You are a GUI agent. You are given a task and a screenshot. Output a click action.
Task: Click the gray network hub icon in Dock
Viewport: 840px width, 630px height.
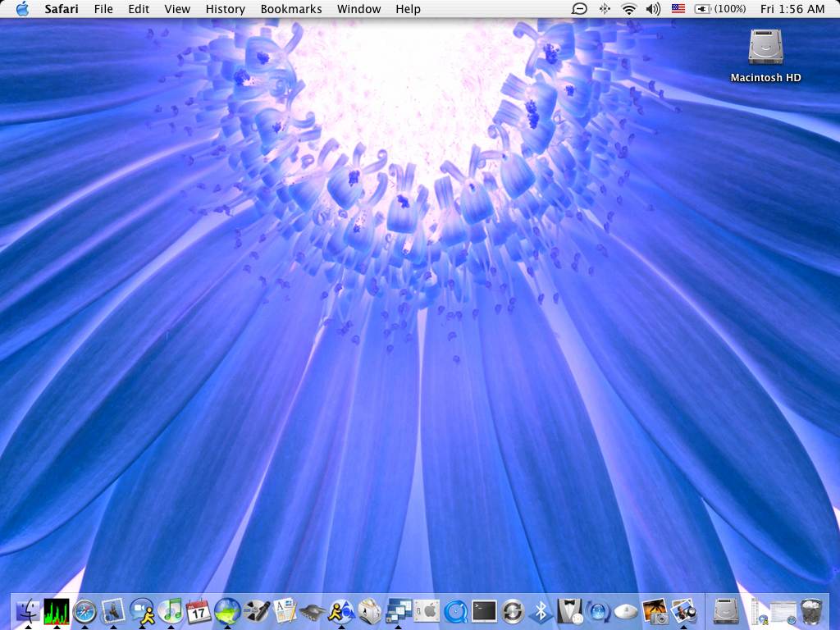313,610
